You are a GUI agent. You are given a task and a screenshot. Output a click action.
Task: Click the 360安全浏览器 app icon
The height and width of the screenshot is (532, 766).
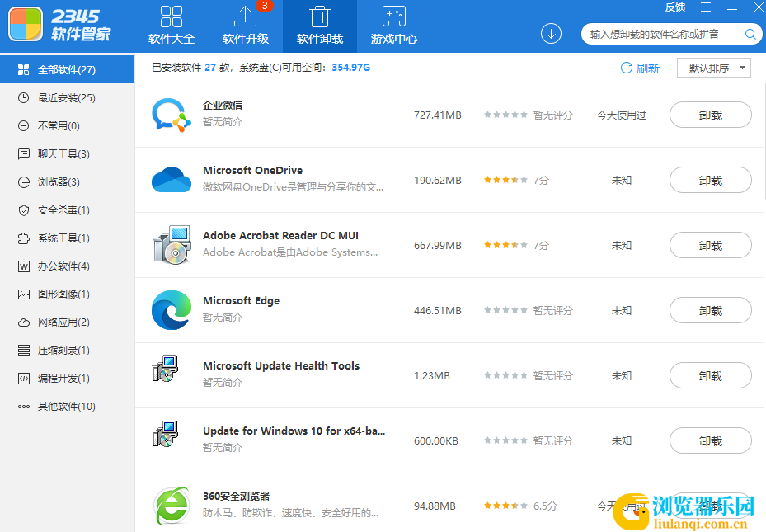(172, 506)
